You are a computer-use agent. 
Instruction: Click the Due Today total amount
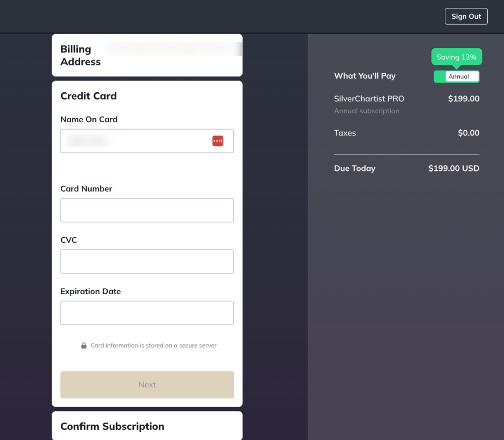[x=453, y=169]
